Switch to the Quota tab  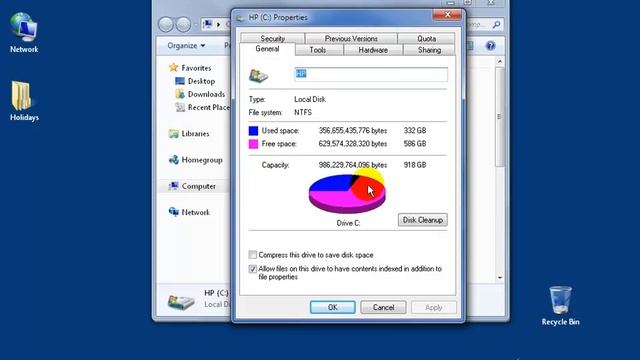click(427, 38)
